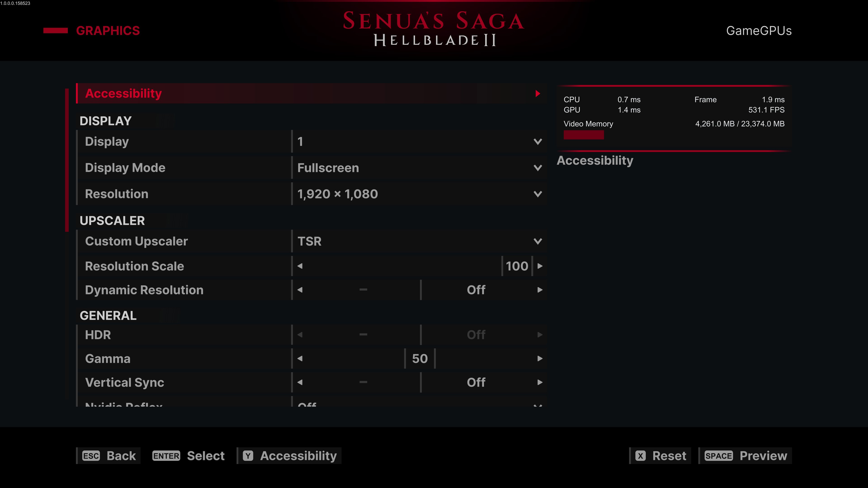Click the red arrow on Accessibility row

[538, 93]
